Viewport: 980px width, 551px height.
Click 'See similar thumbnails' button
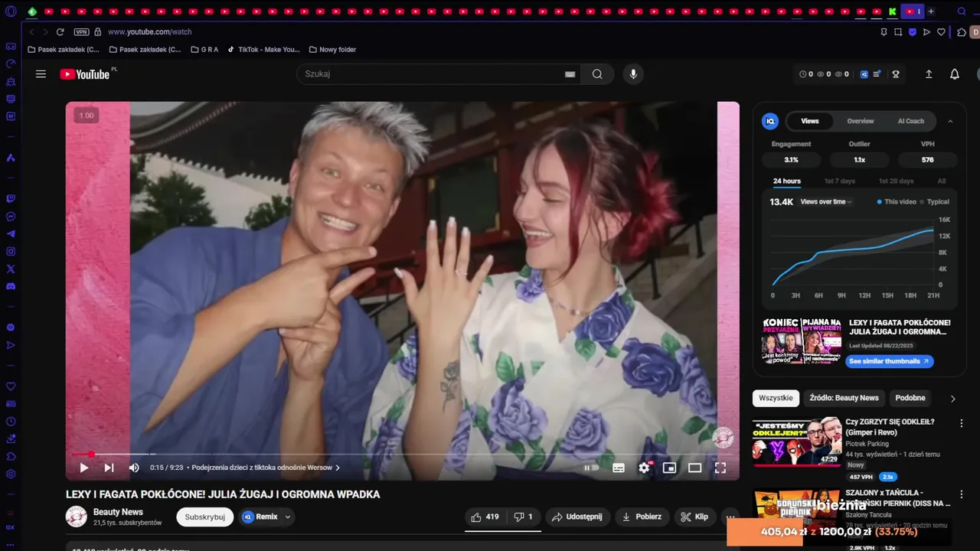pyautogui.click(x=890, y=361)
